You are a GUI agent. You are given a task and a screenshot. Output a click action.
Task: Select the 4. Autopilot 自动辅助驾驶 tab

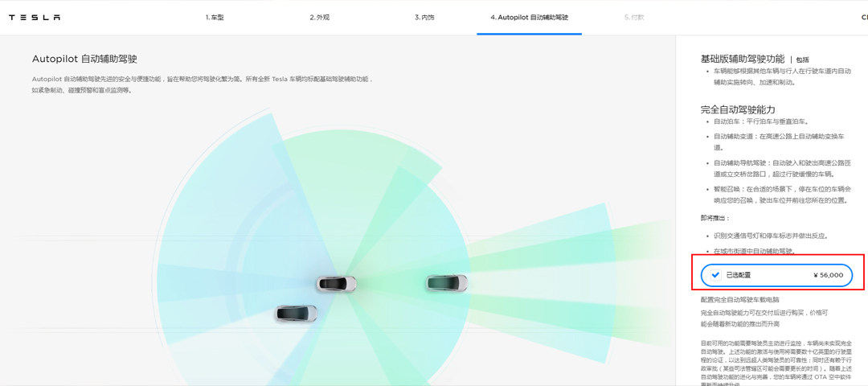click(529, 17)
